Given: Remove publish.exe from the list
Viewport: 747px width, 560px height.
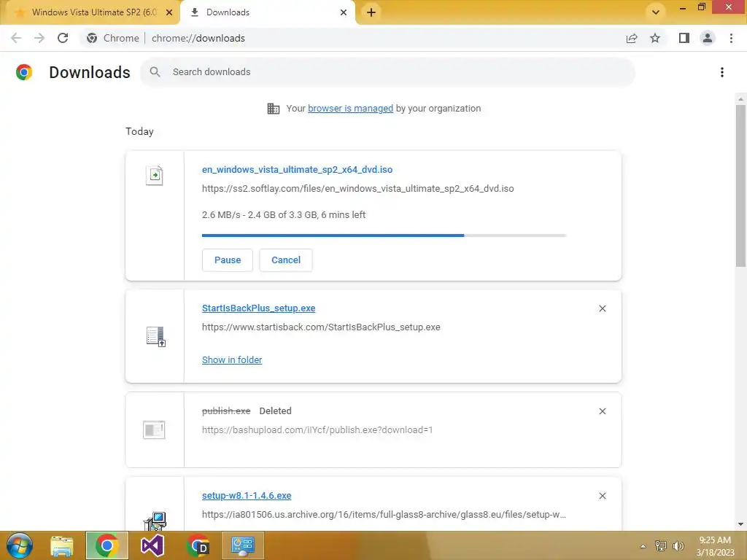Looking at the screenshot, I should click(602, 411).
